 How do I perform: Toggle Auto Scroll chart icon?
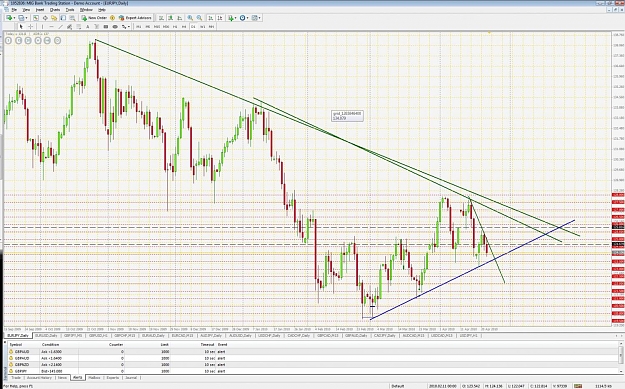point(210,18)
